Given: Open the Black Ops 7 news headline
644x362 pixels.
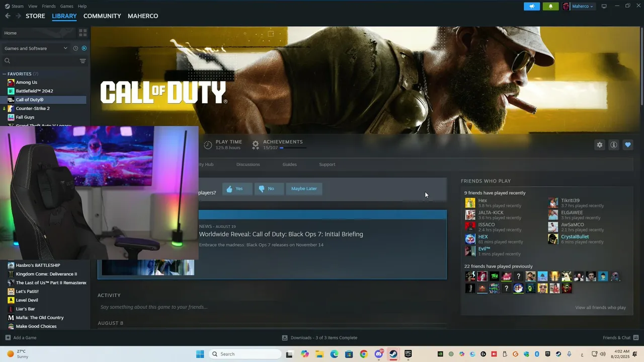Looking at the screenshot, I should [x=281, y=234].
